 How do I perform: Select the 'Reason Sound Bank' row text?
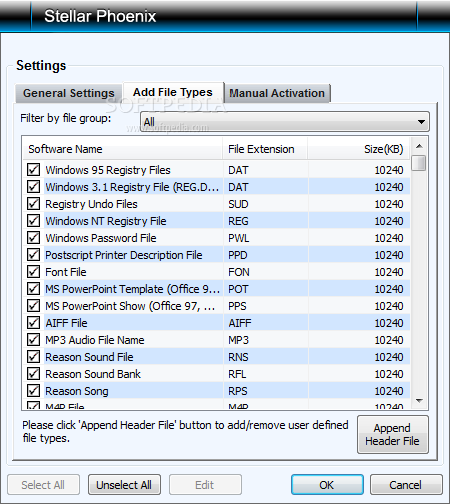93,374
